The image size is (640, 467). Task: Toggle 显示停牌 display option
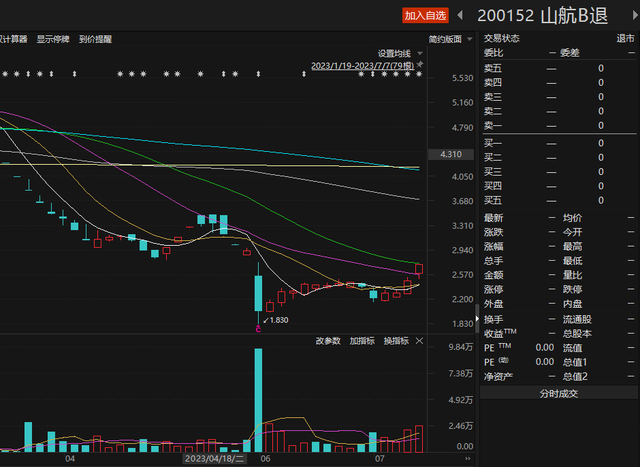[x=54, y=39]
